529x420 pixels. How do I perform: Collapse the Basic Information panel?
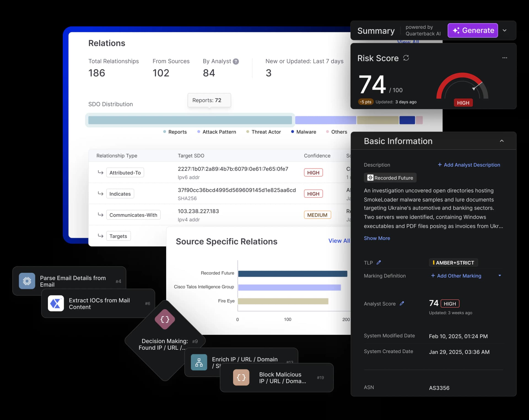point(502,141)
